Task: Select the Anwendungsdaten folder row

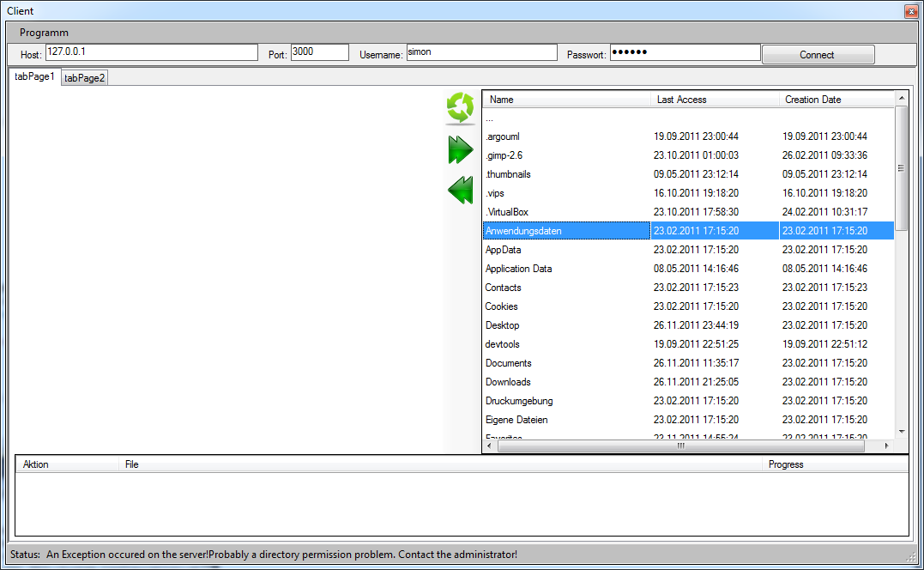Action: pos(688,230)
